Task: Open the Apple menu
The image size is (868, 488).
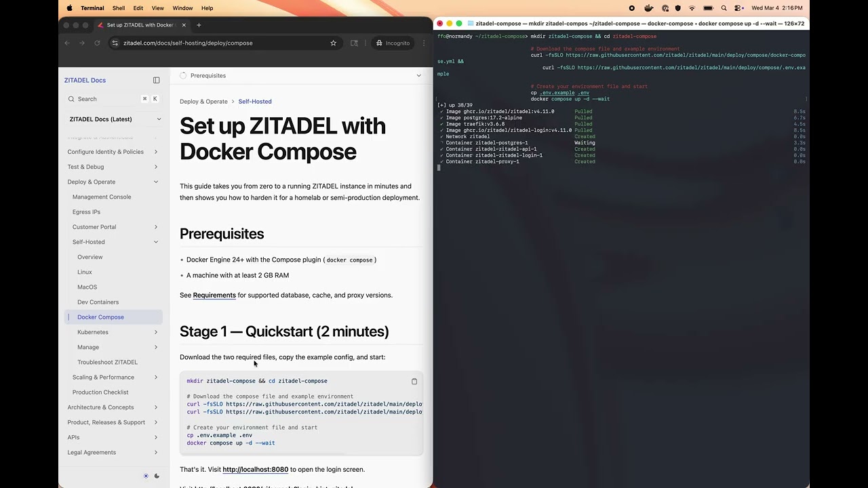Action: click(69, 8)
